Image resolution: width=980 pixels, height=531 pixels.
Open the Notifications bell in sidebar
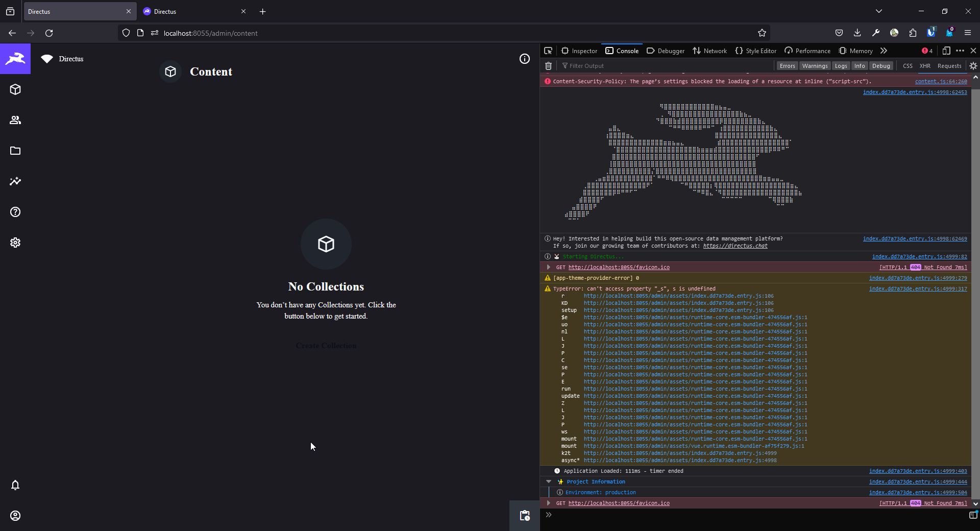click(x=15, y=486)
